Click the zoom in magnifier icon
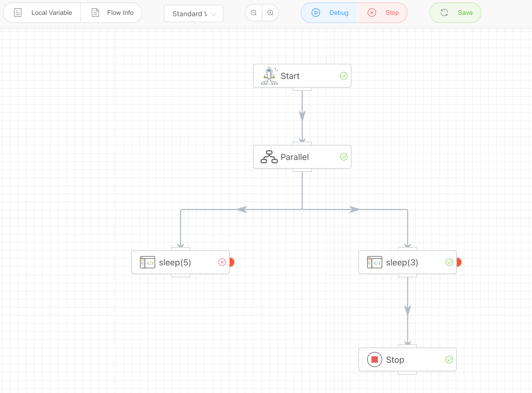Viewport: 532px width, 393px height. tap(270, 13)
